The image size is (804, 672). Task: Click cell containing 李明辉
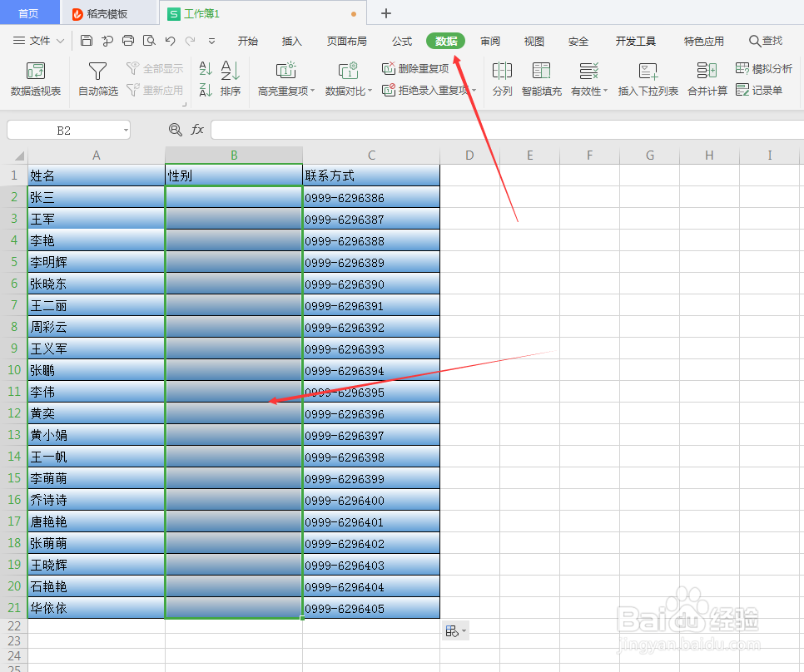point(97,262)
